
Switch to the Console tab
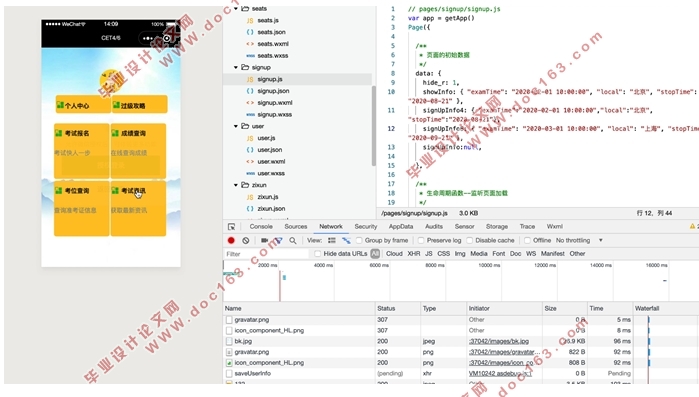261,226
